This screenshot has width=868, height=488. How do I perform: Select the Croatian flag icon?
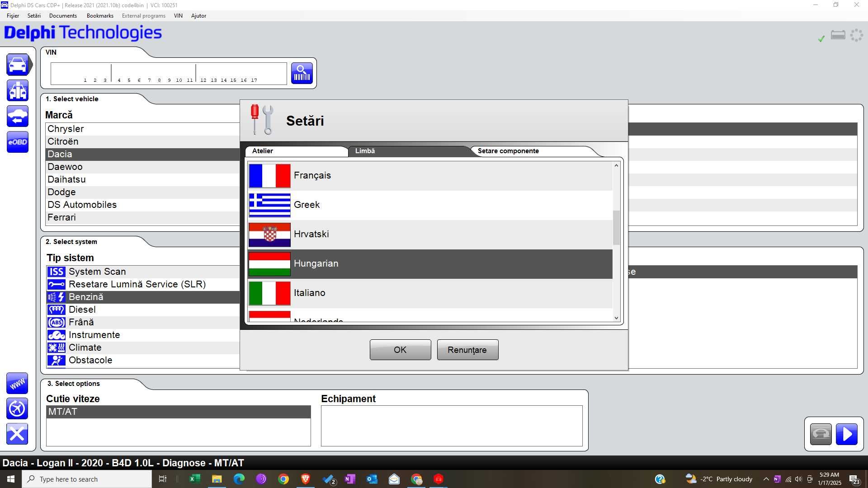click(269, 235)
